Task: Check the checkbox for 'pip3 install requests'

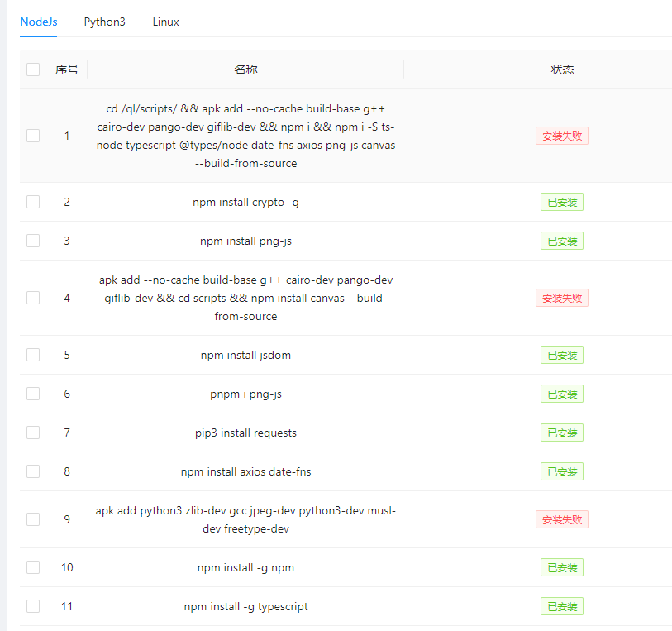Action: click(x=33, y=433)
